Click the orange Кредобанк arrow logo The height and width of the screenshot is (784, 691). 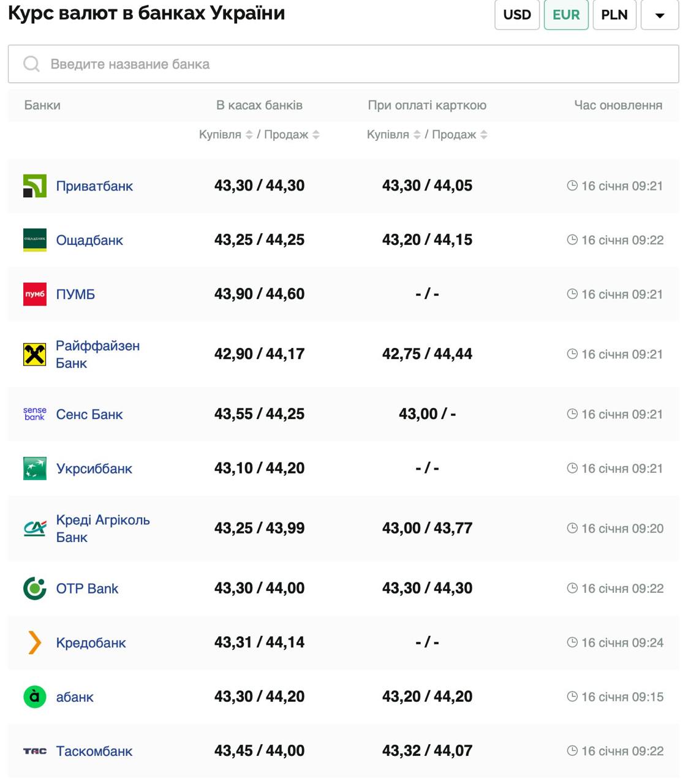point(35,643)
